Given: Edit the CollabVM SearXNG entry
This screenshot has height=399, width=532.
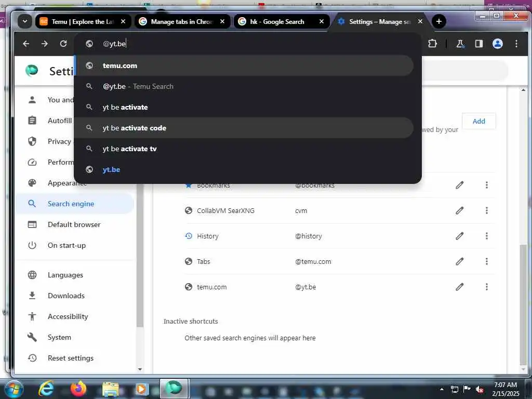Looking at the screenshot, I should (459, 211).
